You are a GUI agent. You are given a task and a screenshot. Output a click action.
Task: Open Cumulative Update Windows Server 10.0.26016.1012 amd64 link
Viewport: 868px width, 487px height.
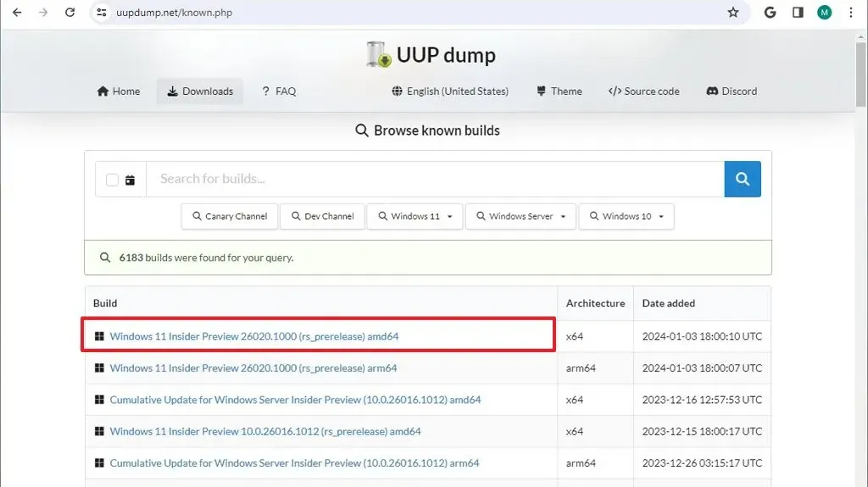pos(295,400)
